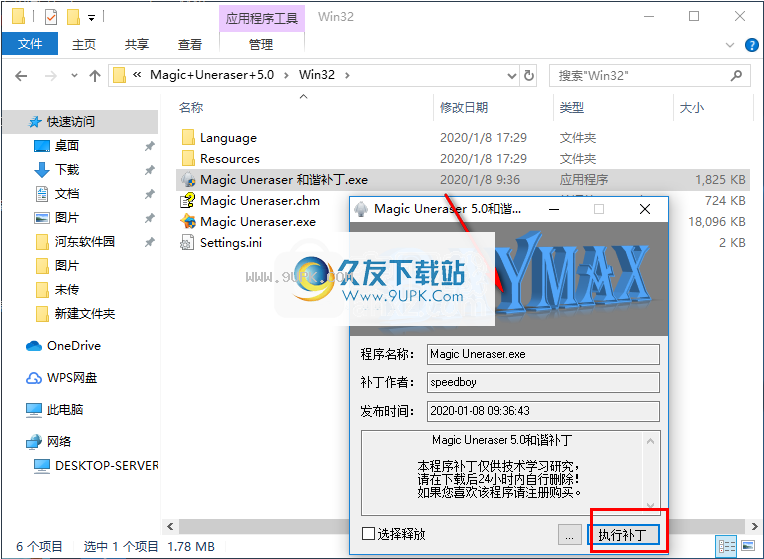Click the Forward navigation arrow

(x=51, y=76)
